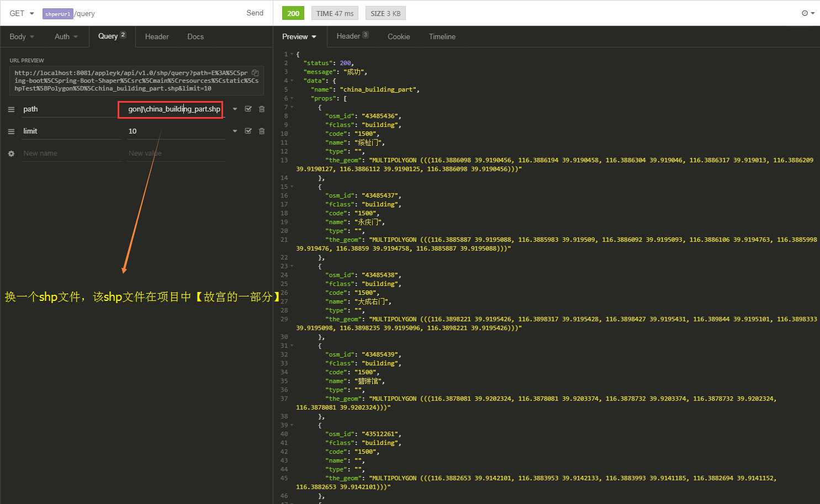This screenshot has width=820, height=504.
Task: Disable the path parameter checkbox
Action: point(248,109)
